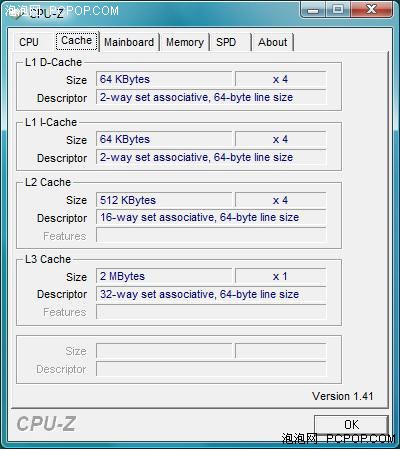This screenshot has width=400, height=449.
Task: Click the L2 Cache 512 KBytes field
Action: point(164,200)
